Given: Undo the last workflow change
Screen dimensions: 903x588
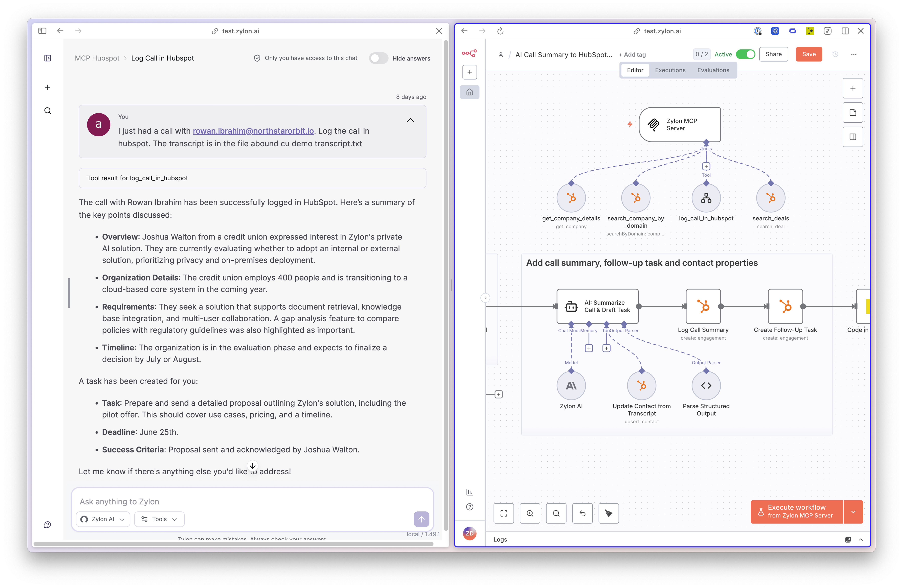Looking at the screenshot, I should tap(582, 513).
